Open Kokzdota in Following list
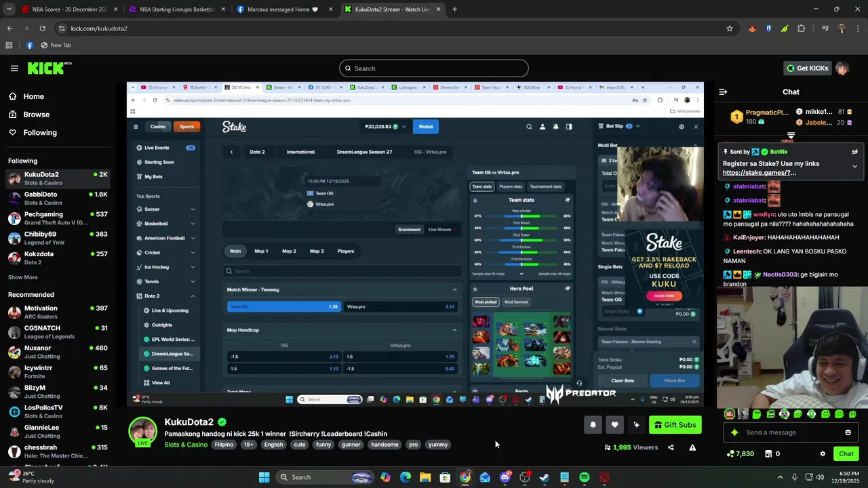868x488 pixels. (x=58, y=258)
